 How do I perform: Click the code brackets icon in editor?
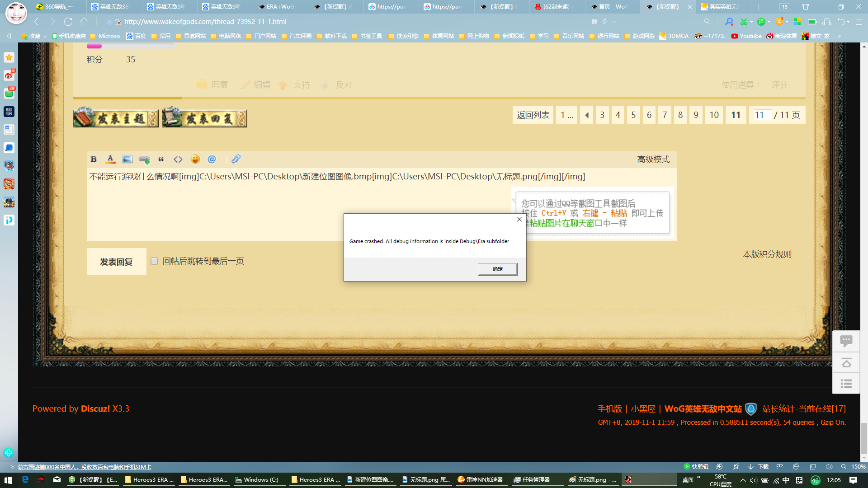(178, 159)
